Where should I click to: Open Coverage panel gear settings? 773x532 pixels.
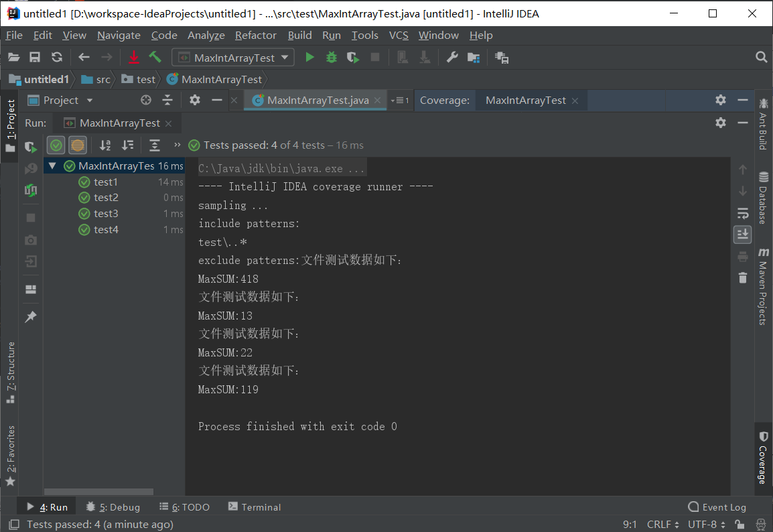[x=721, y=100]
